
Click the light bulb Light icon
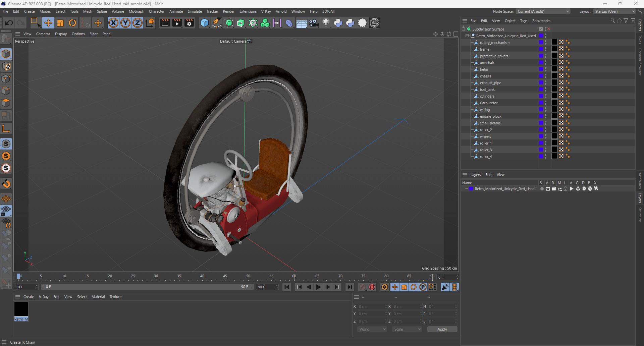[x=326, y=23]
